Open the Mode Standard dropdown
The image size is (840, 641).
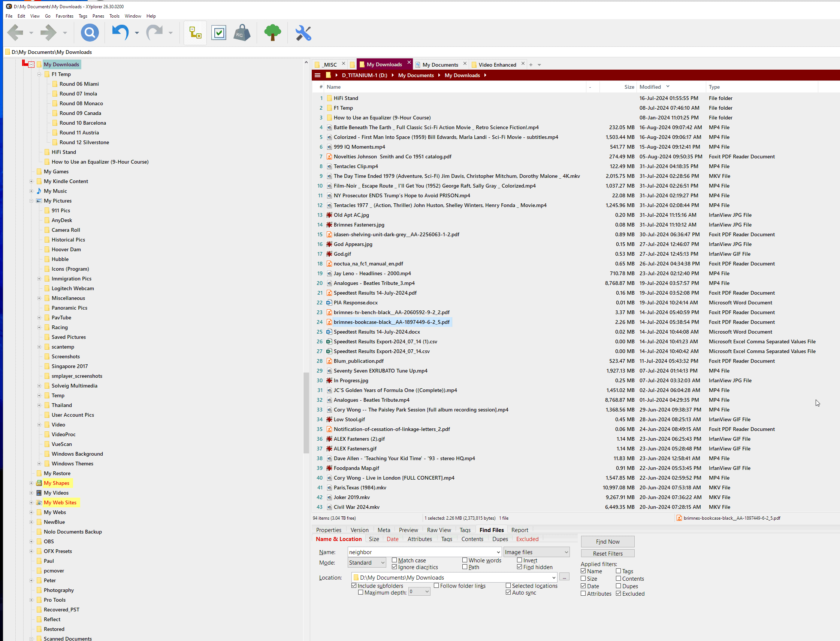pos(366,562)
